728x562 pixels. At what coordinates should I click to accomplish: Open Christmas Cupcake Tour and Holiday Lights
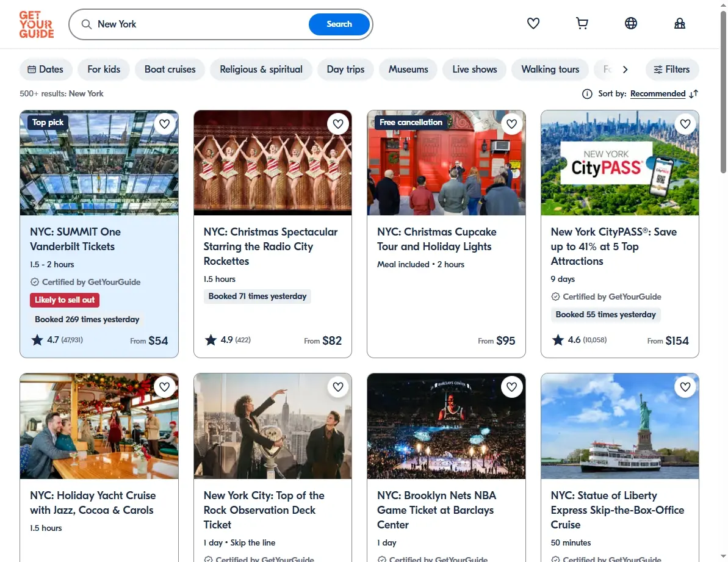point(436,239)
